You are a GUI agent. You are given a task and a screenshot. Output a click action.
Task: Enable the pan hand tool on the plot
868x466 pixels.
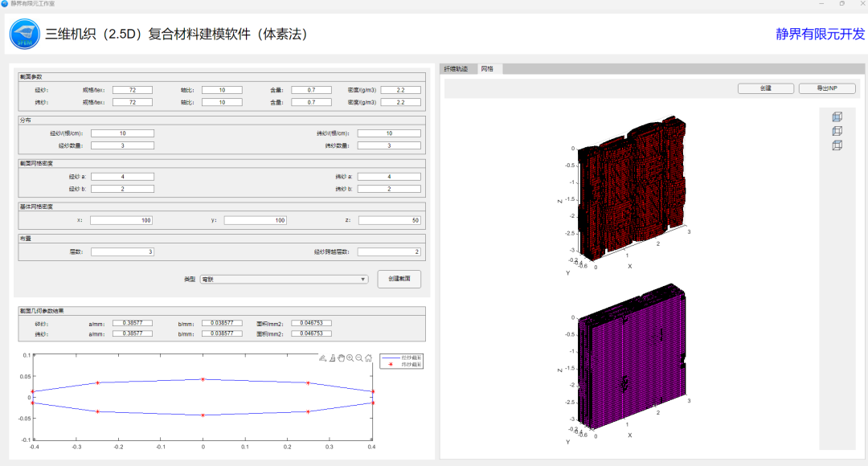tap(341, 358)
